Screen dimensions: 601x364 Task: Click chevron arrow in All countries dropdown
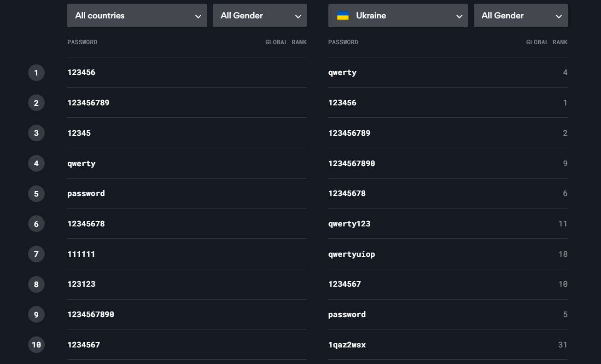point(198,16)
